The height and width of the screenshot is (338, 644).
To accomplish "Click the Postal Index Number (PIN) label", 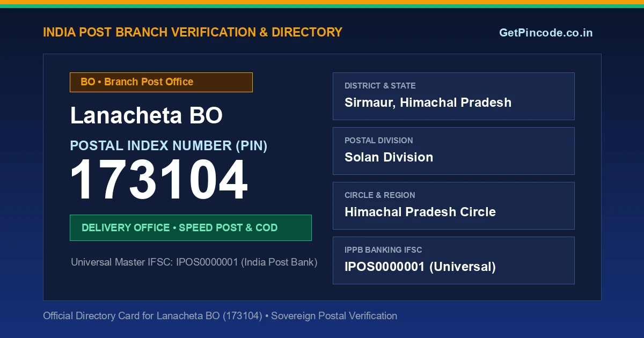I will tap(169, 145).
